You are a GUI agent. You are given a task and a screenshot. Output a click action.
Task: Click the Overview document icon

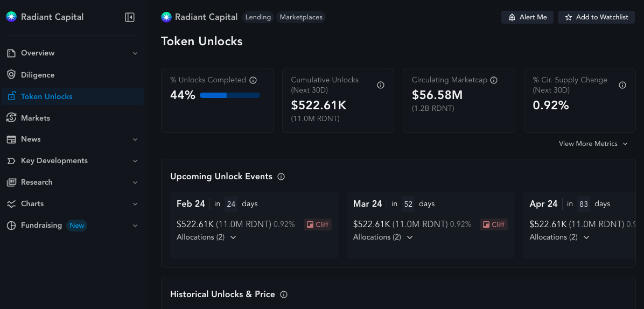11,53
